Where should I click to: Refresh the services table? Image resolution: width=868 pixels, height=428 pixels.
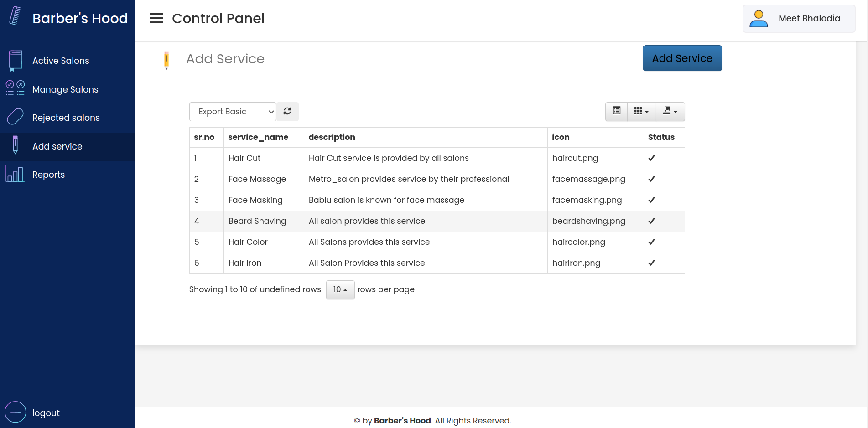coord(287,111)
